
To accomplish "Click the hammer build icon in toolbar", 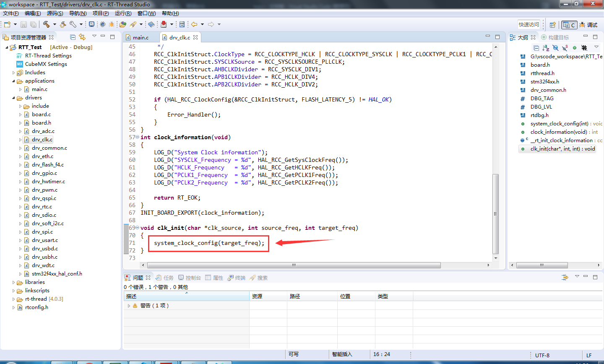I will coord(46,24).
